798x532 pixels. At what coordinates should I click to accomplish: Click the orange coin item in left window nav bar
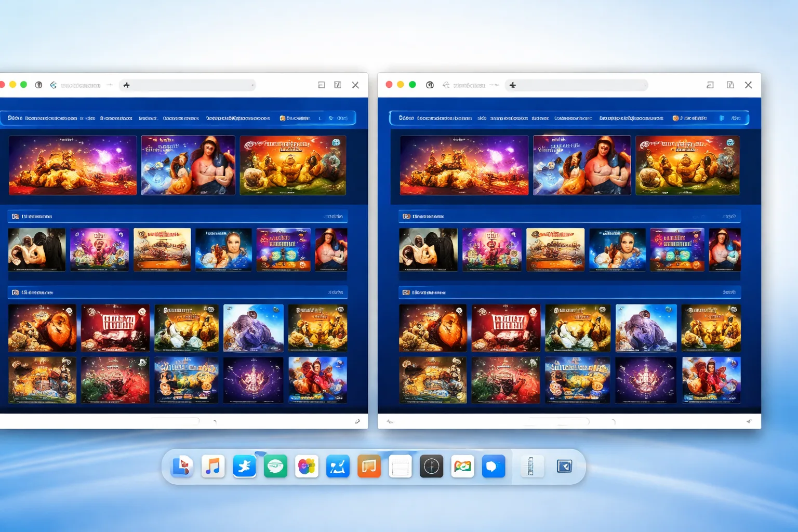coord(295,118)
